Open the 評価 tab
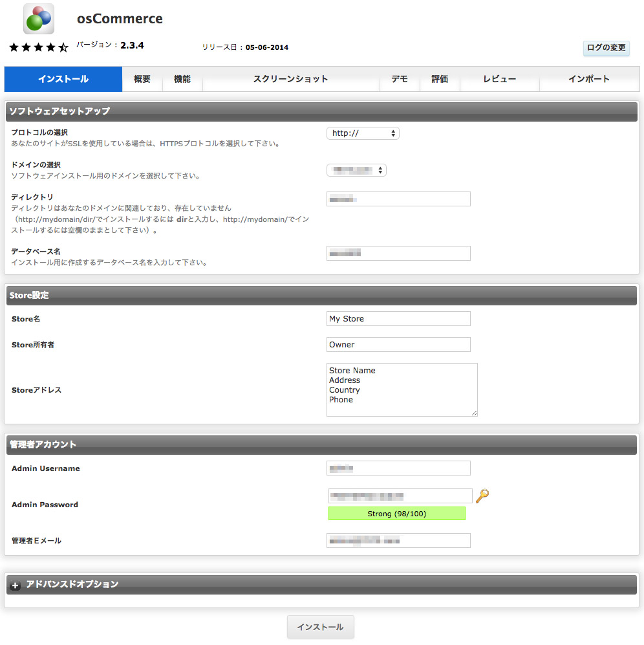The image size is (644, 645). 440,79
